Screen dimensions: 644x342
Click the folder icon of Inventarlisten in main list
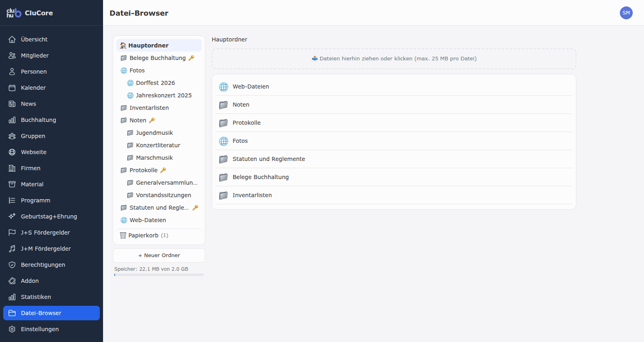pyautogui.click(x=224, y=196)
